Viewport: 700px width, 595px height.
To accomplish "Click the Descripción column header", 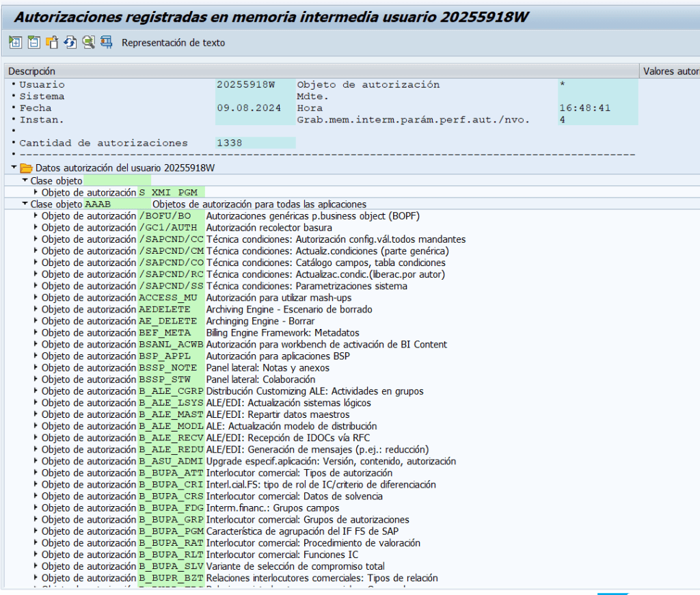I will pos(32,71).
